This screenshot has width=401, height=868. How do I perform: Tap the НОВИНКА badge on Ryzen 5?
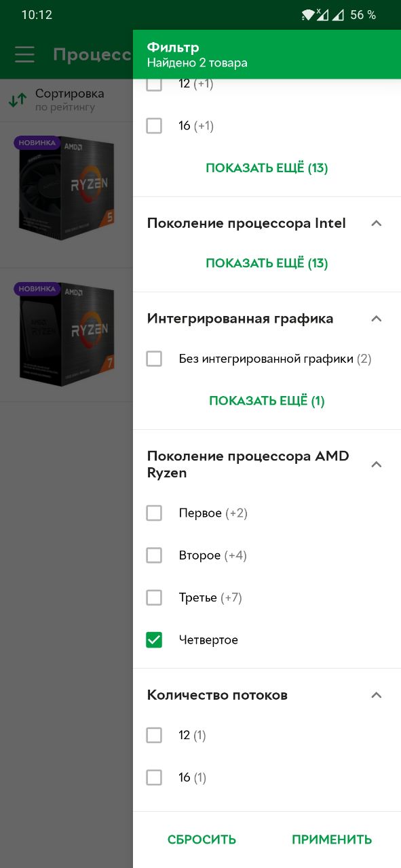37,142
